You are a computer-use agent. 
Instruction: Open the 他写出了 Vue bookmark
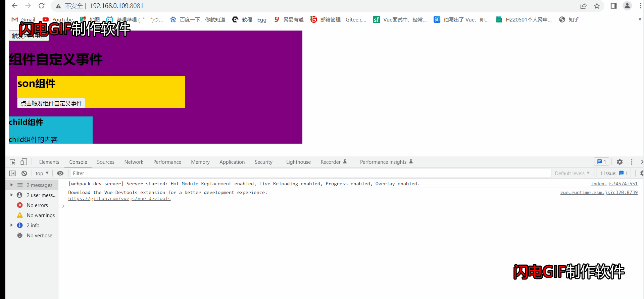461,19
